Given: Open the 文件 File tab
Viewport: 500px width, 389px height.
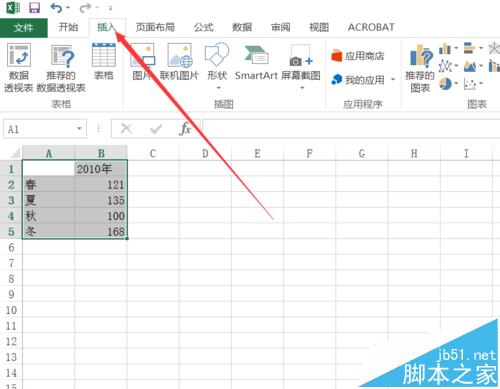Looking at the screenshot, I should point(24,28).
